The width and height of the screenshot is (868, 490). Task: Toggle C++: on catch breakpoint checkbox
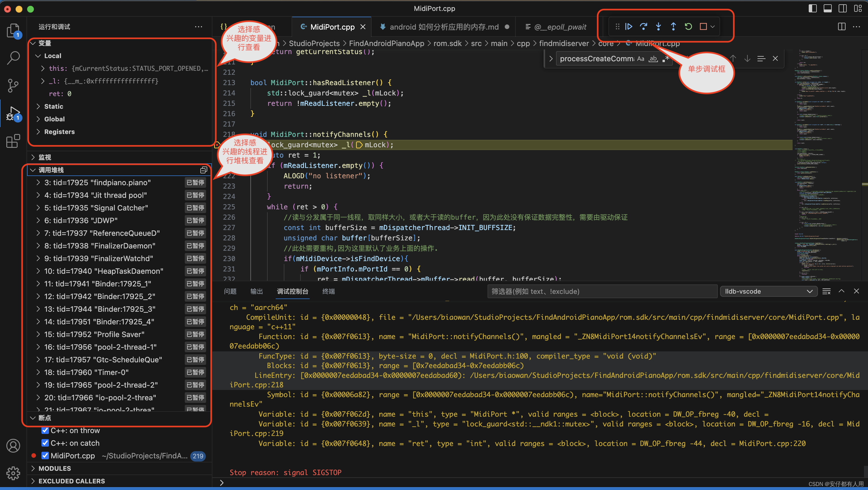45,443
